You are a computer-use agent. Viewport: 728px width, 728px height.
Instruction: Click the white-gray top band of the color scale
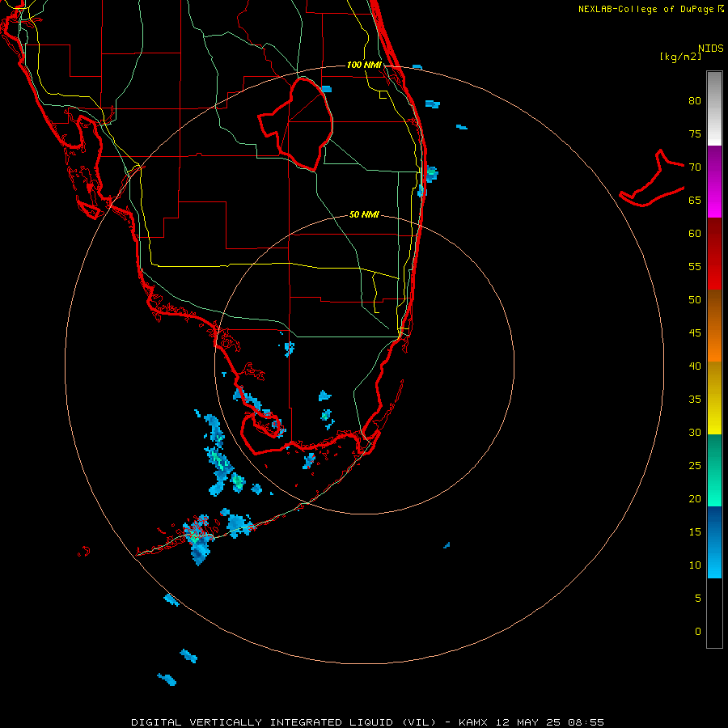tap(714, 108)
